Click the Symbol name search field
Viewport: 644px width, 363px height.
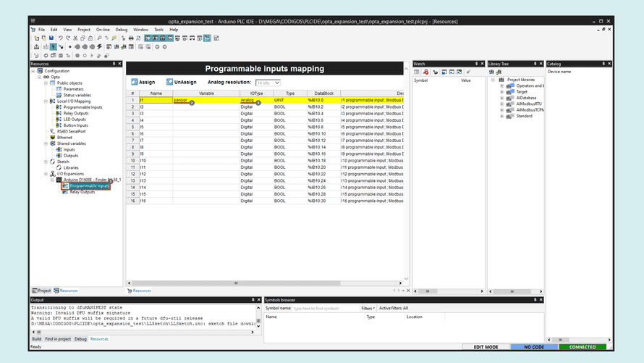tap(325, 308)
